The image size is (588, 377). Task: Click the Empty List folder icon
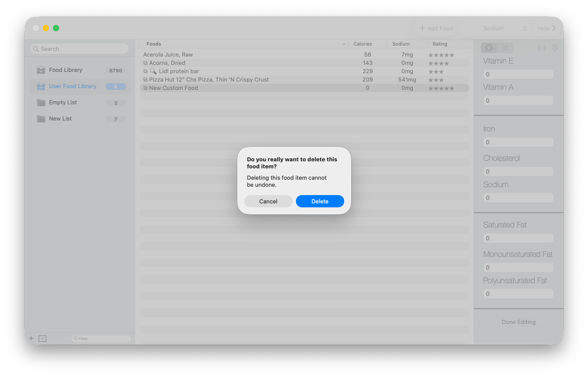(x=41, y=103)
